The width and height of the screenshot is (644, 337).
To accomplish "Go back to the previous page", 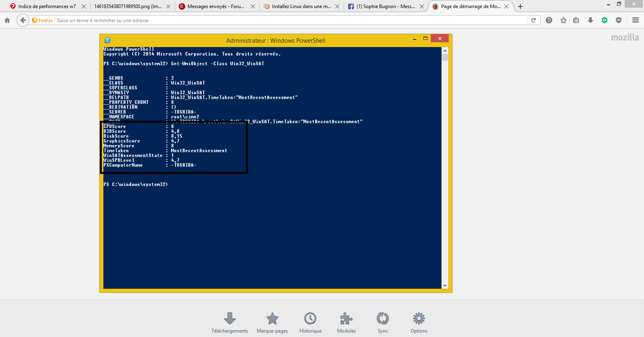I will point(23,20).
